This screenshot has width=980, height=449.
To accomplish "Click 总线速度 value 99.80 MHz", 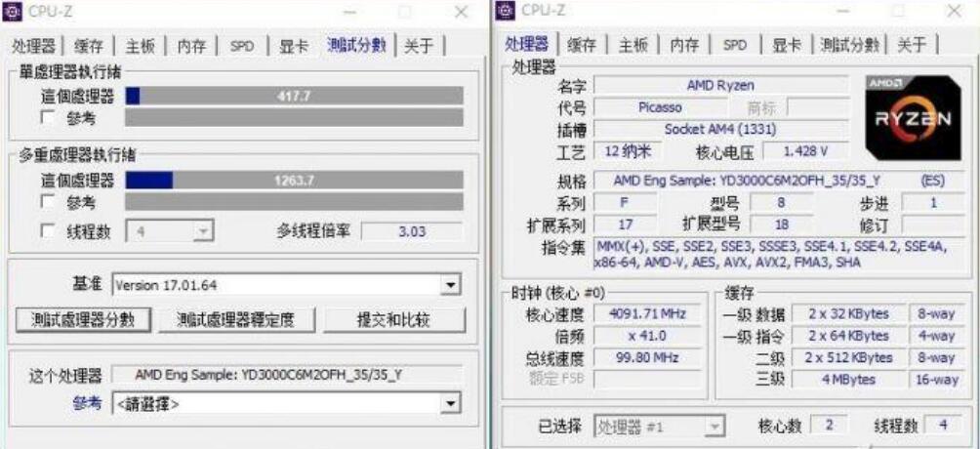I will pos(647,357).
